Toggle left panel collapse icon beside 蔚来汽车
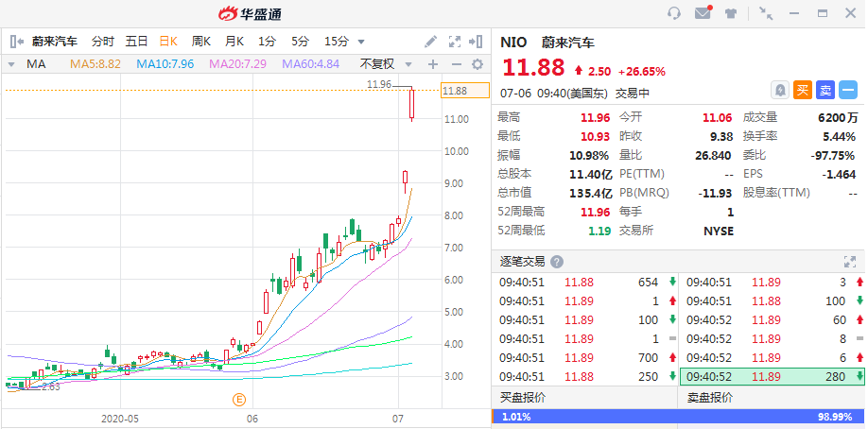This screenshot has height=429, width=868. point(17,41)
